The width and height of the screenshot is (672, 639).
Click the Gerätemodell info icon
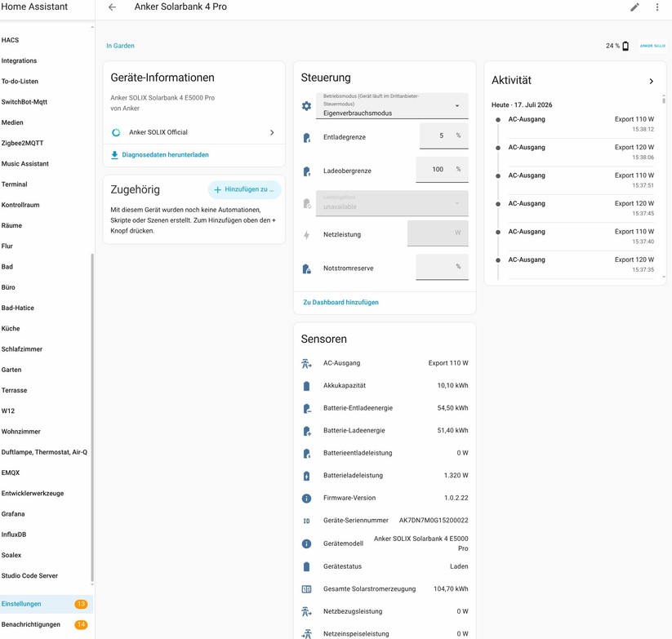tap(306, 544)
